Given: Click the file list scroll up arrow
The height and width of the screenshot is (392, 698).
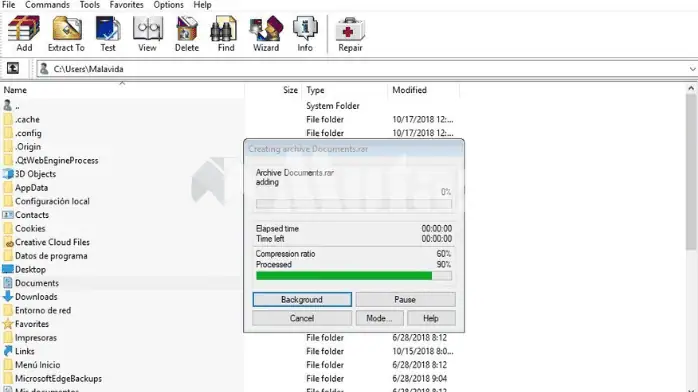Looking at the screenshot, I should (x=691, y=89).
